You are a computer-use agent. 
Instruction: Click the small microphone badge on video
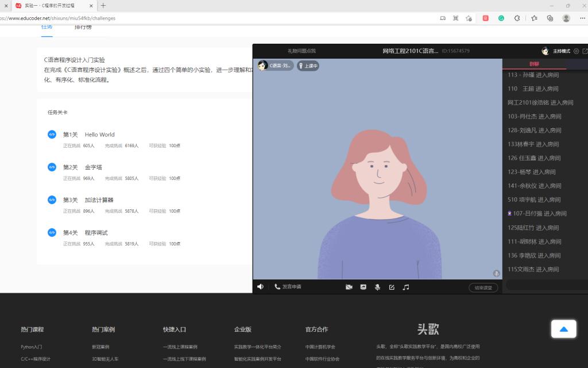point(496,273)
